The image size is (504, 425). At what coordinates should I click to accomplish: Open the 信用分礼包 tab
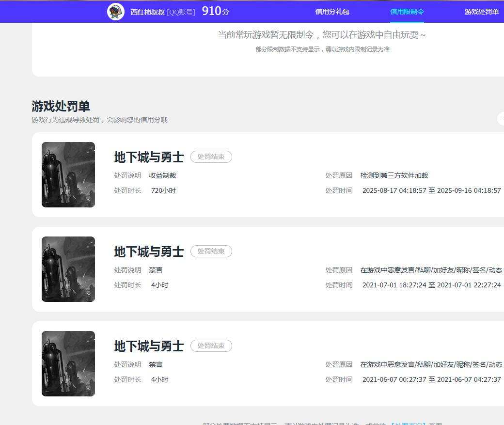point(332,12)
